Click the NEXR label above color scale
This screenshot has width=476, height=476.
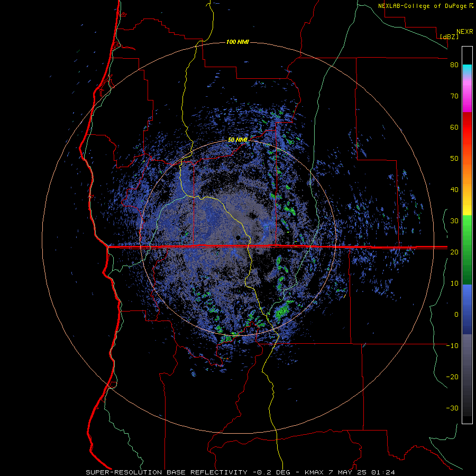[x=465, y=32]
